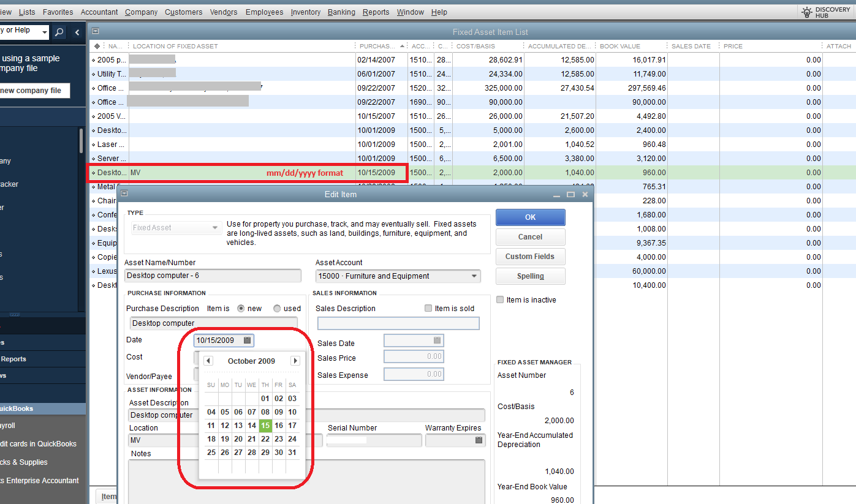856x504 pixels.
Task: Open the Vendors menu
Action: pos(224,12)
